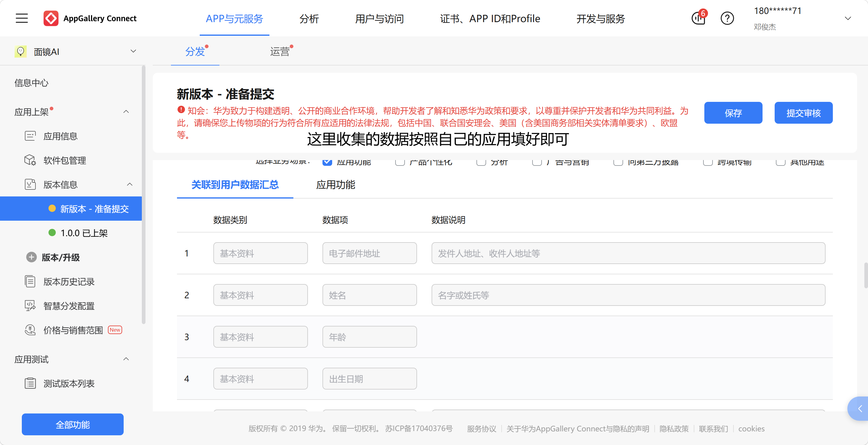Open 开发与服务 top menu
The image size is (868, 445).
[600, 18]
